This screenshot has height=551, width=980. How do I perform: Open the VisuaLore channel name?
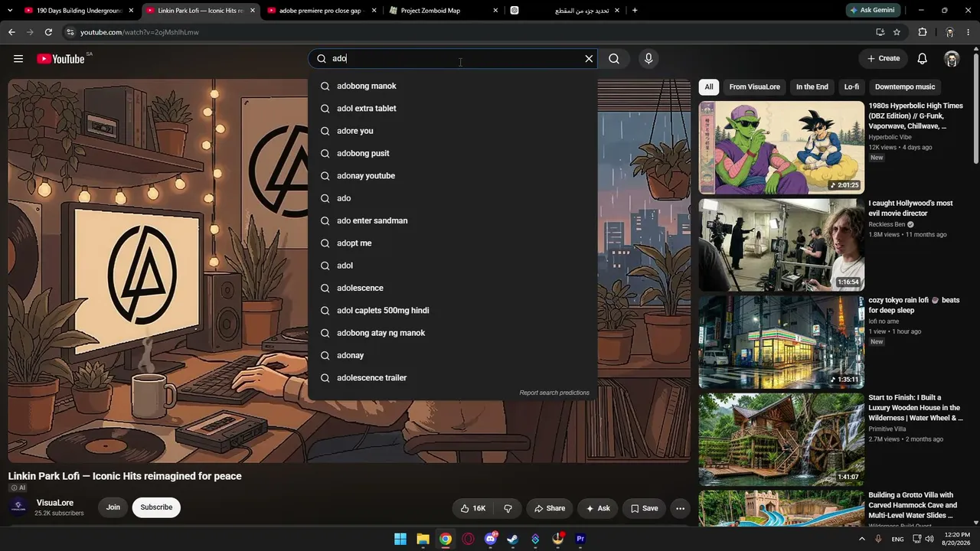point(55,503)
